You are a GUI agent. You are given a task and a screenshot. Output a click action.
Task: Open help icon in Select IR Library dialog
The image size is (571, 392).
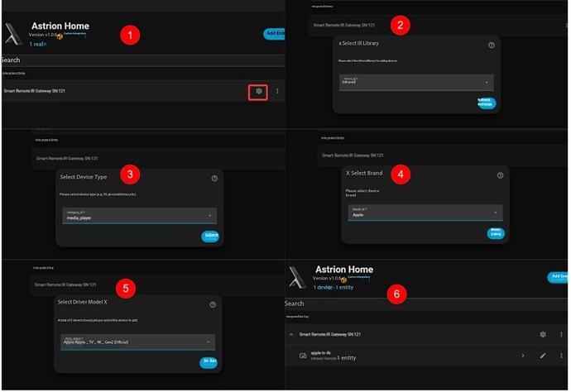tap(492, 45)
